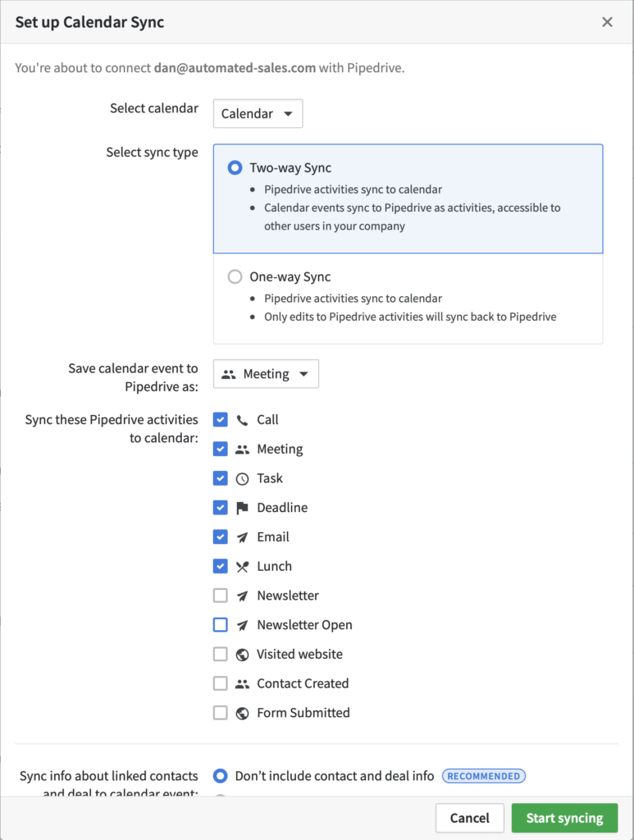Click the people icon inside Meeting dropdown
This screenshot has width=634, height=840.
229,374
